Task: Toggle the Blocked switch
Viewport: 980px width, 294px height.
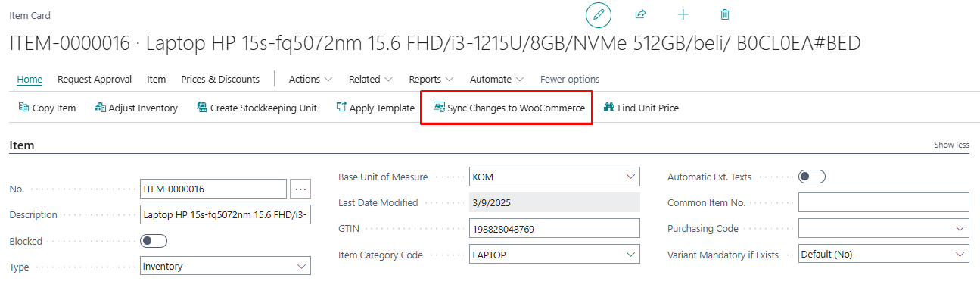Action: [154, 242]
